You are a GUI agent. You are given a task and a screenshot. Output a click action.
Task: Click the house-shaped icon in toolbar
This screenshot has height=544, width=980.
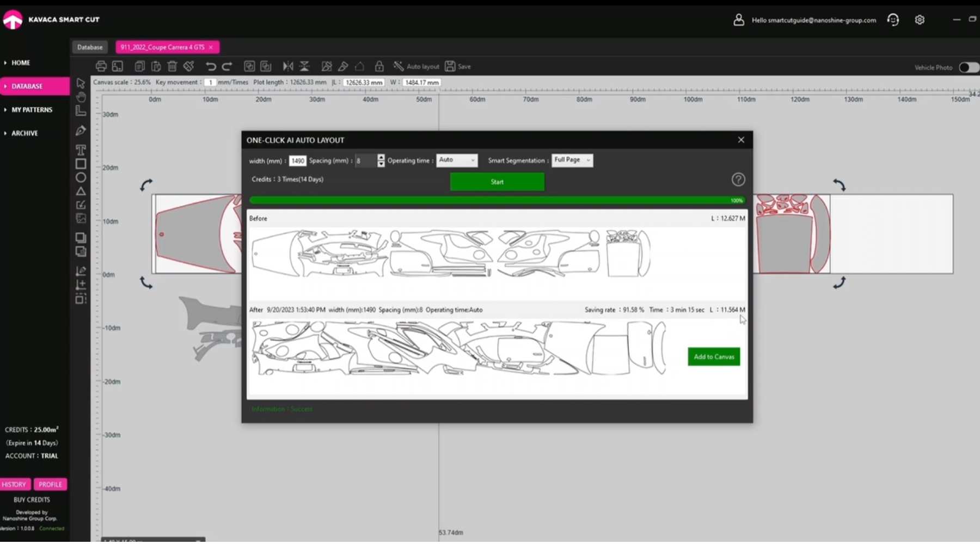359,66
